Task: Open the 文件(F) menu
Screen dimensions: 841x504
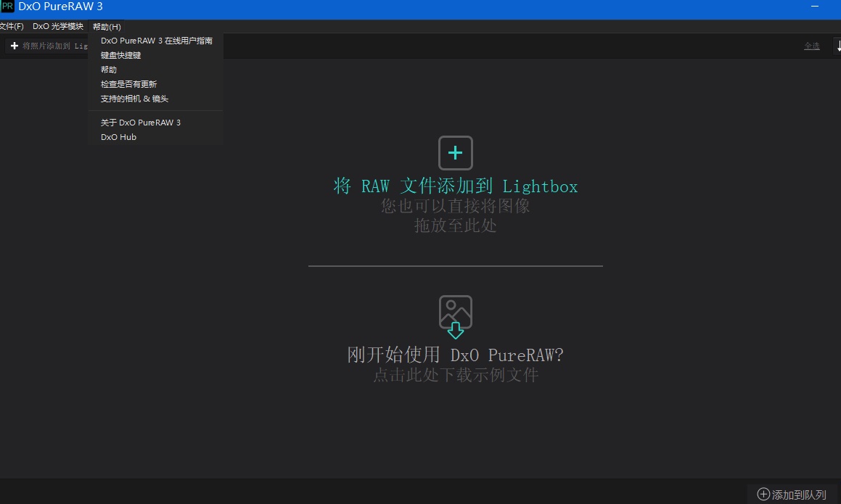Action: pyautogui.click(x=12, y=26)
